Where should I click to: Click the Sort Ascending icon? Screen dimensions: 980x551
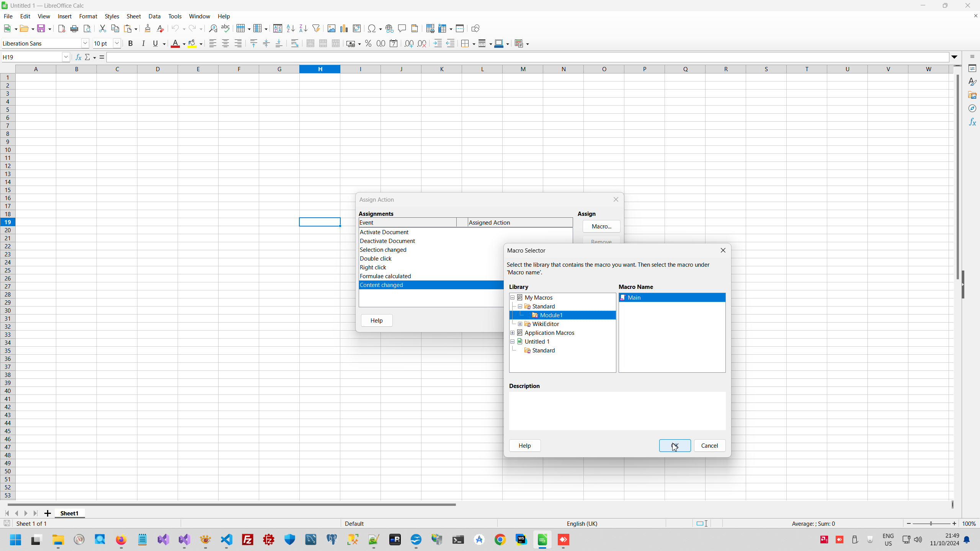point(291,28)
